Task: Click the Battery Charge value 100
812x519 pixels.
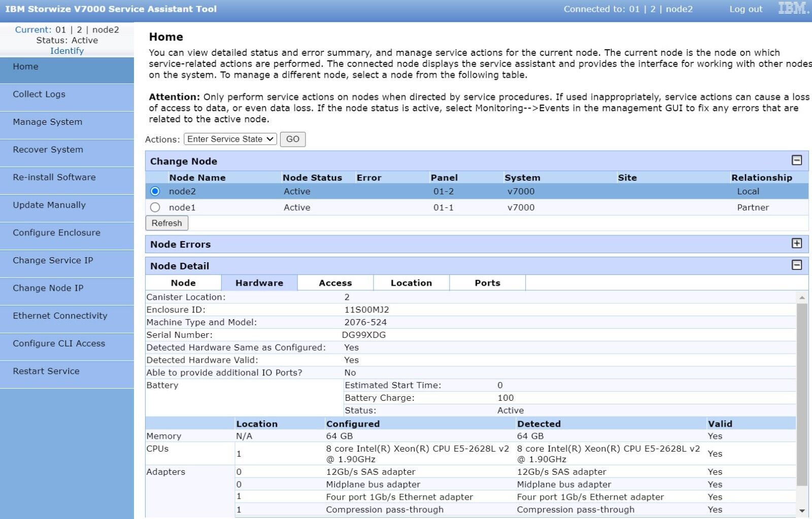Action: coord(505,398)
